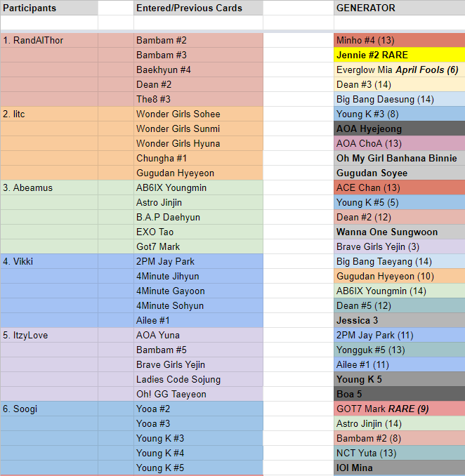Click the cell '4. Vikki'

click(x=49, y=261)
